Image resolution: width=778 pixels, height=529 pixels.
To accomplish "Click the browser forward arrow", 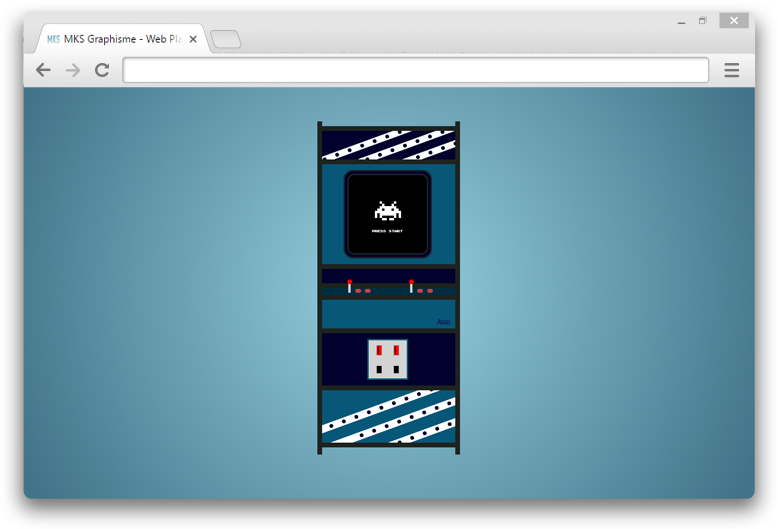I will 73,70.
